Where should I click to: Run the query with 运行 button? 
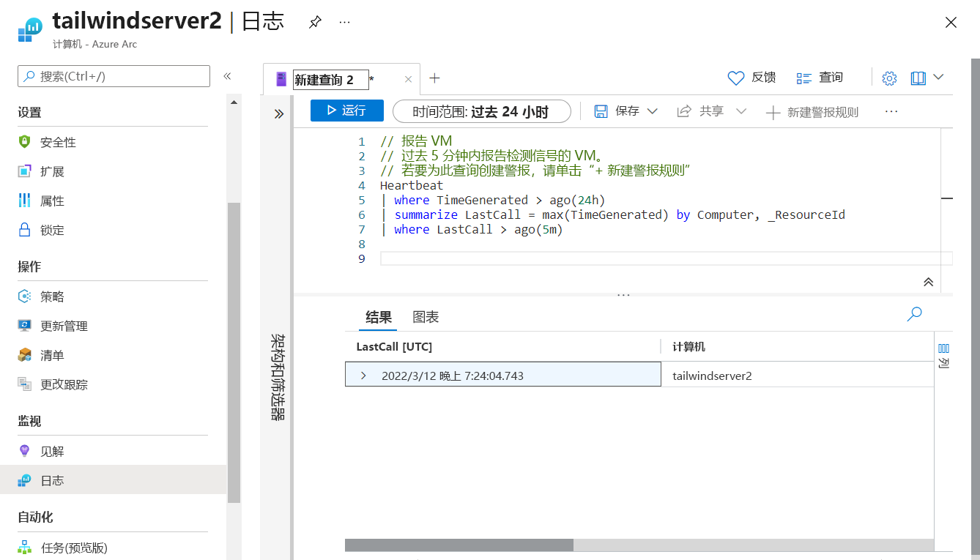click(347, 111)
